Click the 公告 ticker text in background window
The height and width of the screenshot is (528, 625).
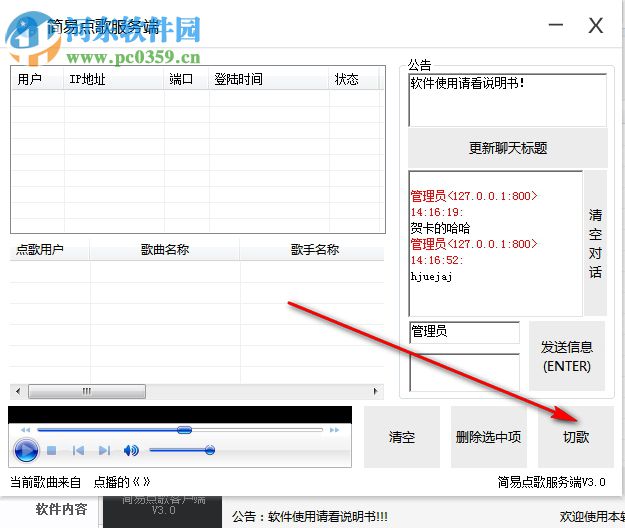(x=310, y=517)
